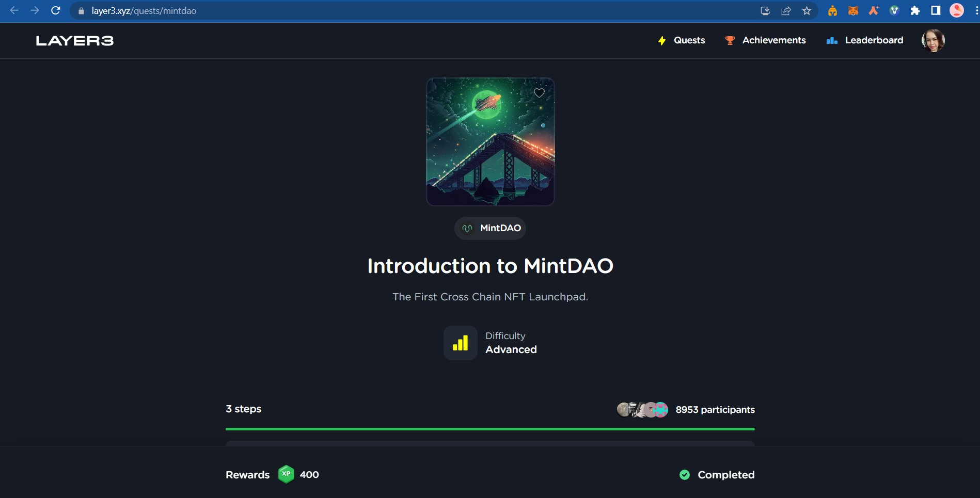Click the yellow difficulty bars icon

point(460,343)
